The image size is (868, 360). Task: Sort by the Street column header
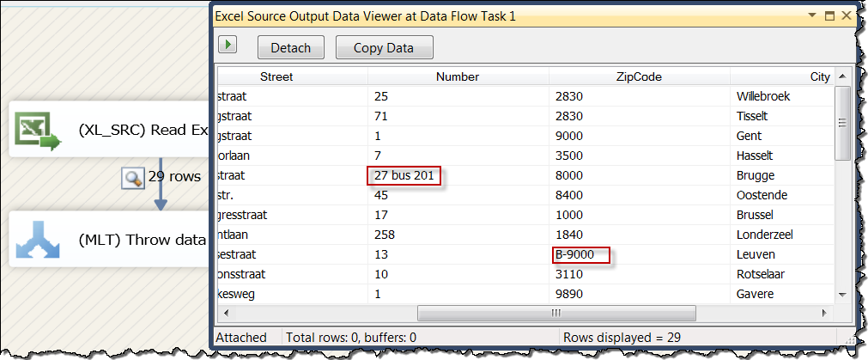tap(276, 77)
